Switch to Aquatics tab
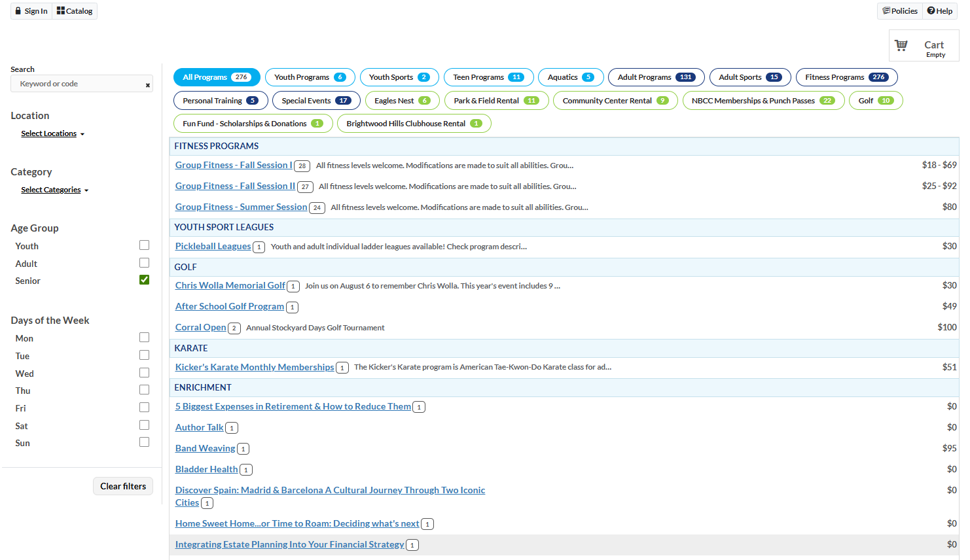The width and height of the screenshot is (970, 560). [x=571, y=77]
